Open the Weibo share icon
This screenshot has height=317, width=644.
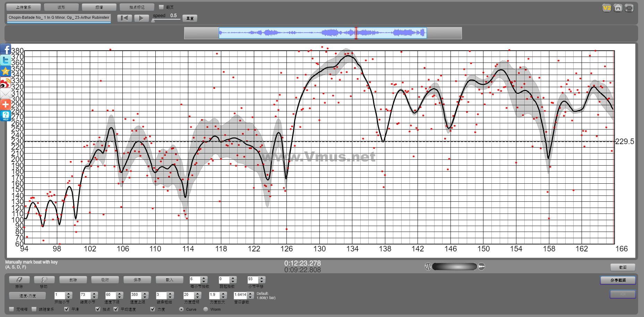pos(6,83)
